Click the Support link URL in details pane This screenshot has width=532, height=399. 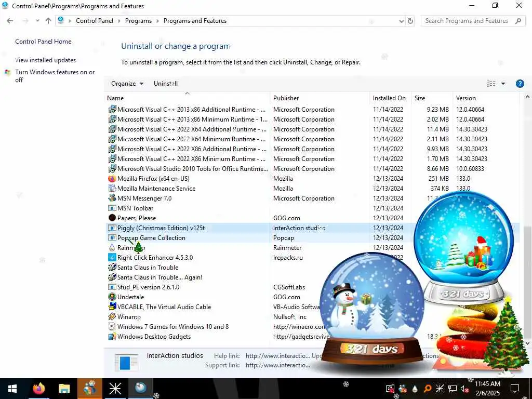(277, 365)
